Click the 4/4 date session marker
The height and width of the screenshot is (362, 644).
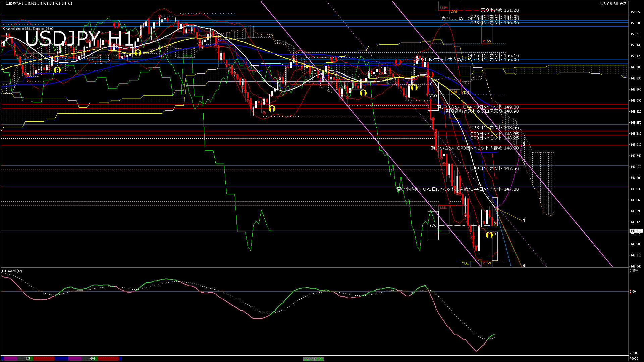[x=92, y=359]
